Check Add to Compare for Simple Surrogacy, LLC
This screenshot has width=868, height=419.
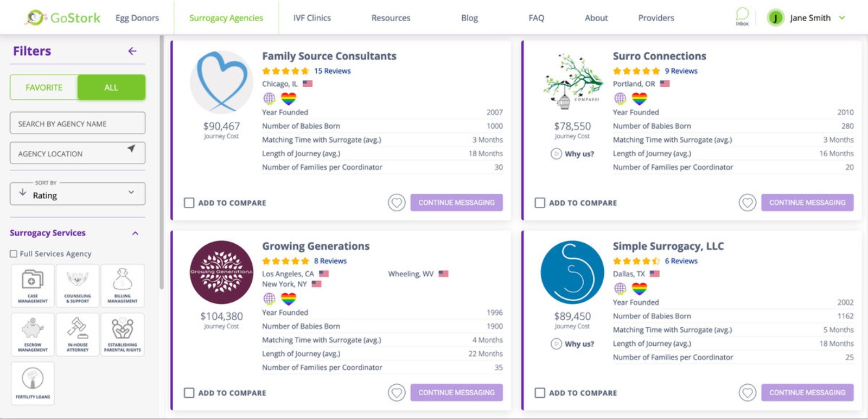point(540,392)
